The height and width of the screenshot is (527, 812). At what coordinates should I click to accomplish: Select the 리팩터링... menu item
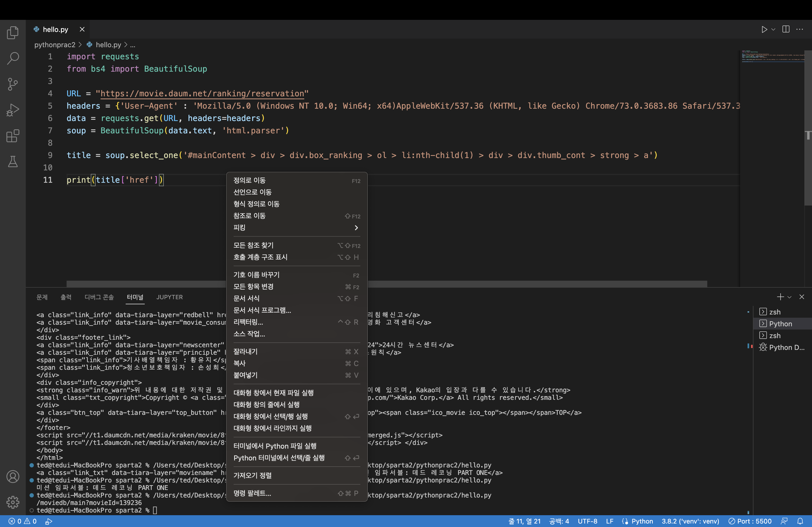click(x=296, y=322)
